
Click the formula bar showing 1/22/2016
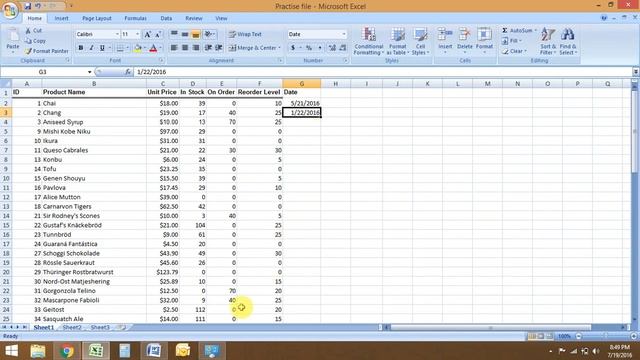click(x=383, y=72)
